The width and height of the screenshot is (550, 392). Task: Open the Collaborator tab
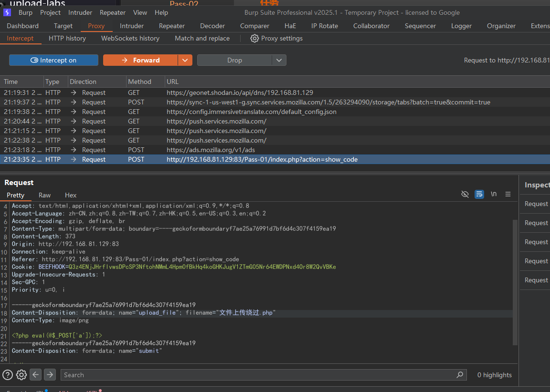pos(371,26)
